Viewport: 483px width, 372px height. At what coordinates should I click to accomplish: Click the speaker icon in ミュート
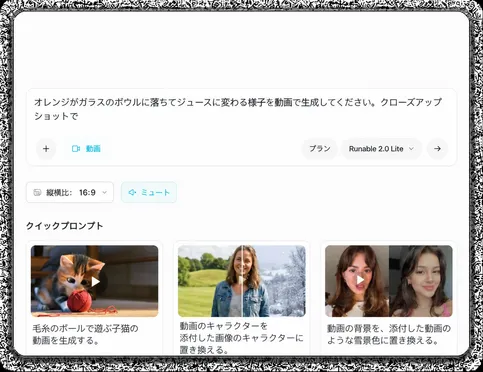(x=132, y=192)
